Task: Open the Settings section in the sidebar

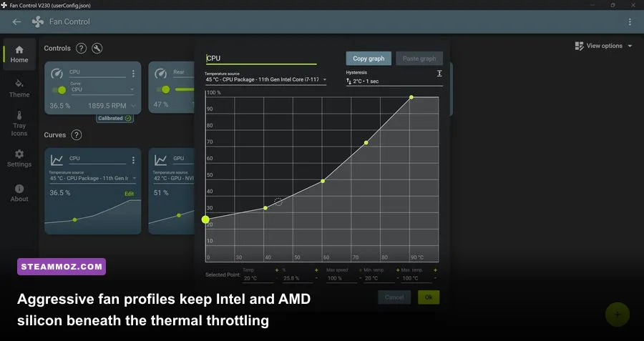Action: (19, 159)
